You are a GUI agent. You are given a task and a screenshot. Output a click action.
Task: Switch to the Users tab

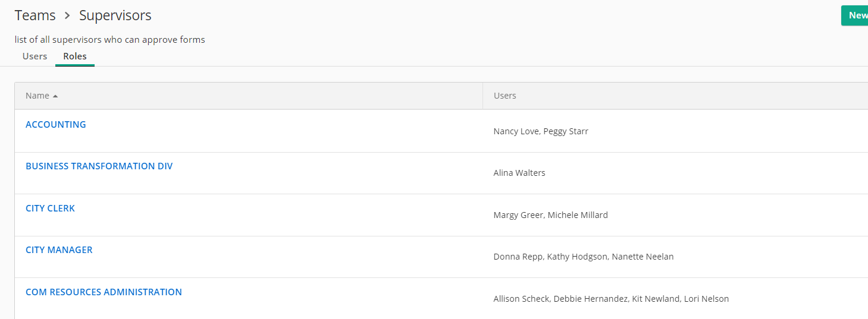point(35,56)
